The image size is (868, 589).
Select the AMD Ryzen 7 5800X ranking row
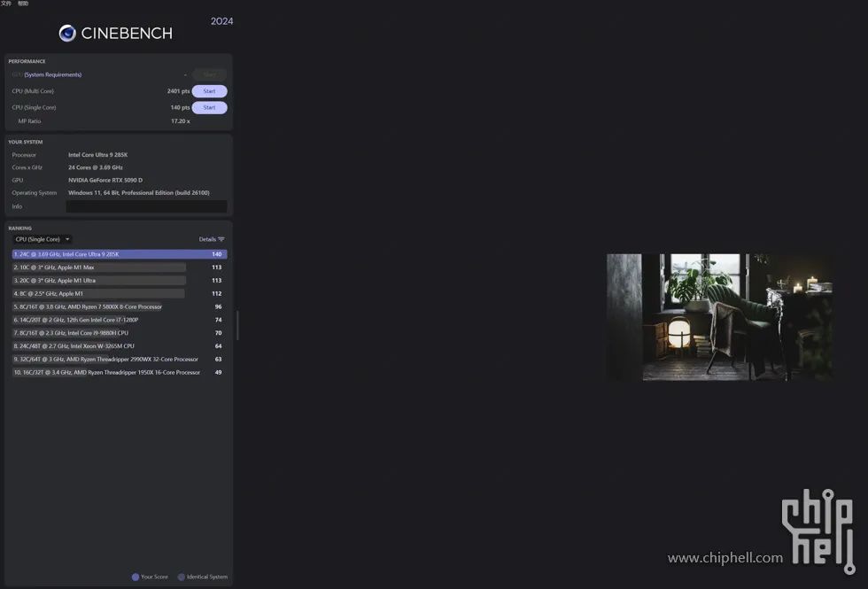click(x=120, y=306)
